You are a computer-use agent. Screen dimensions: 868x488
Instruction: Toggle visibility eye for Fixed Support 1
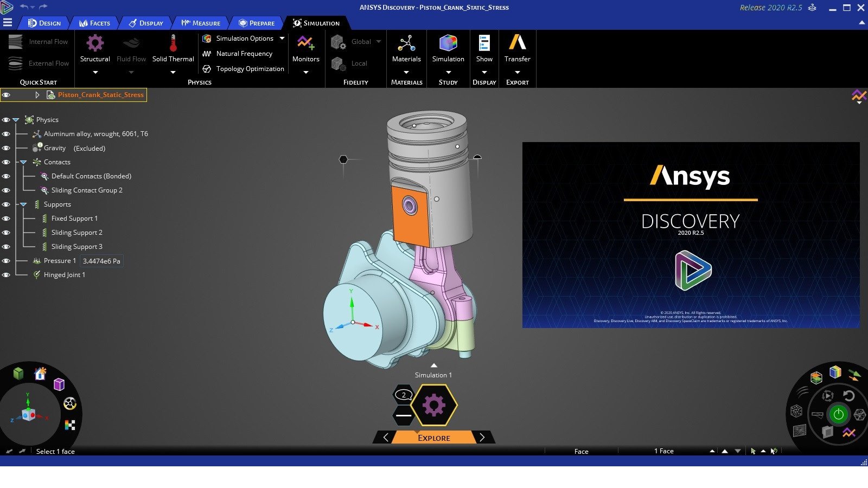tap(6, 219)
